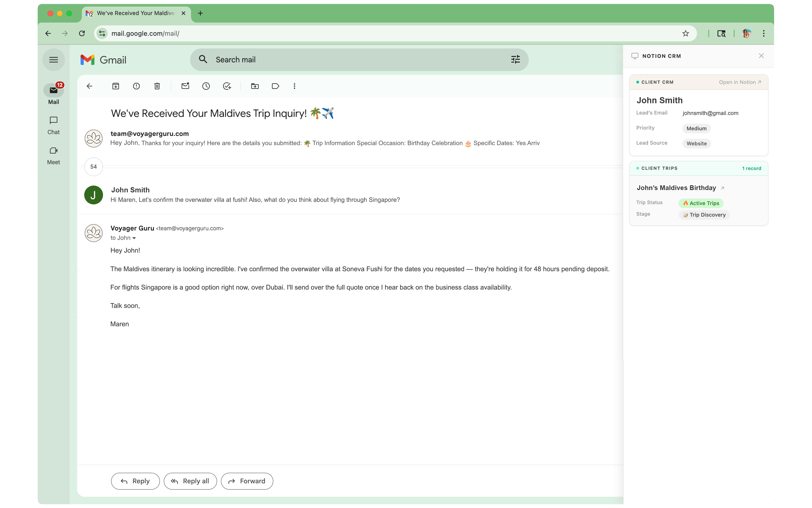The image size is (812, 508).
Task: Change Priority from Medium in Client CRM
Action: [x=696, y=128]
